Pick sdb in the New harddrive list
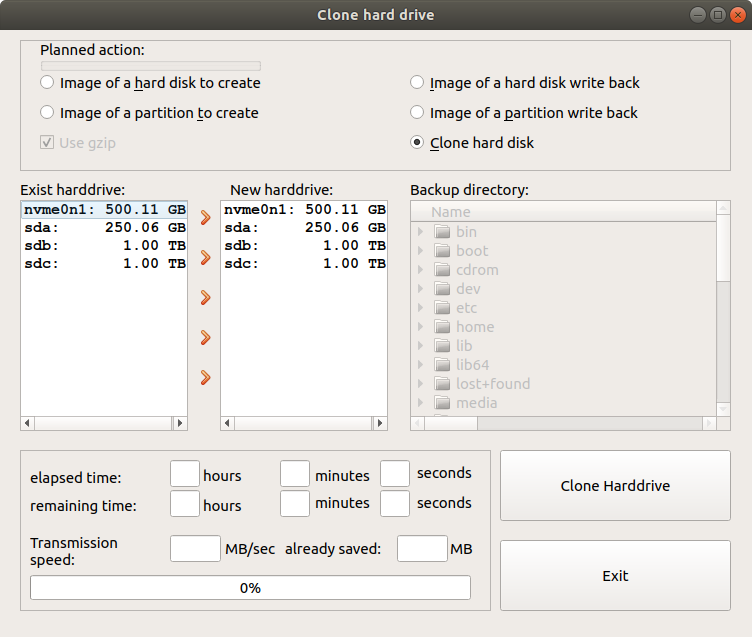Image resolution: width=752 pixels, height=637 pixels. click(x=305, y=246)
